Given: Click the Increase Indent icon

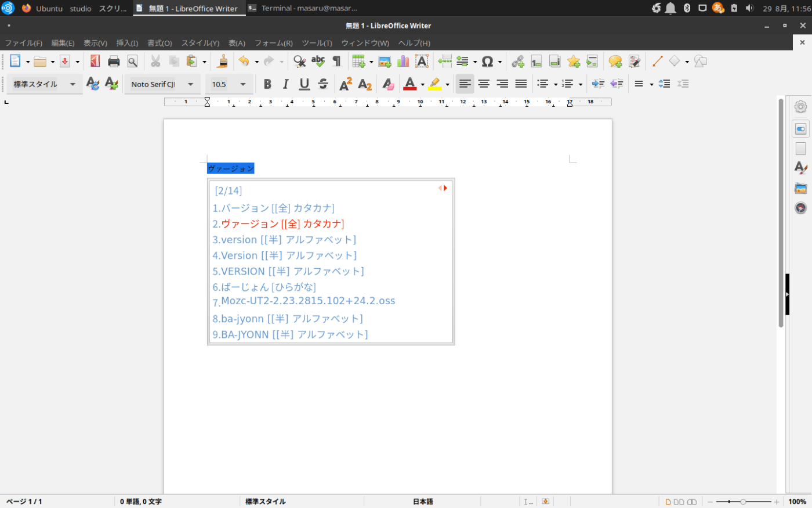Looking at the screenshot, I should (x=598, y=84).
